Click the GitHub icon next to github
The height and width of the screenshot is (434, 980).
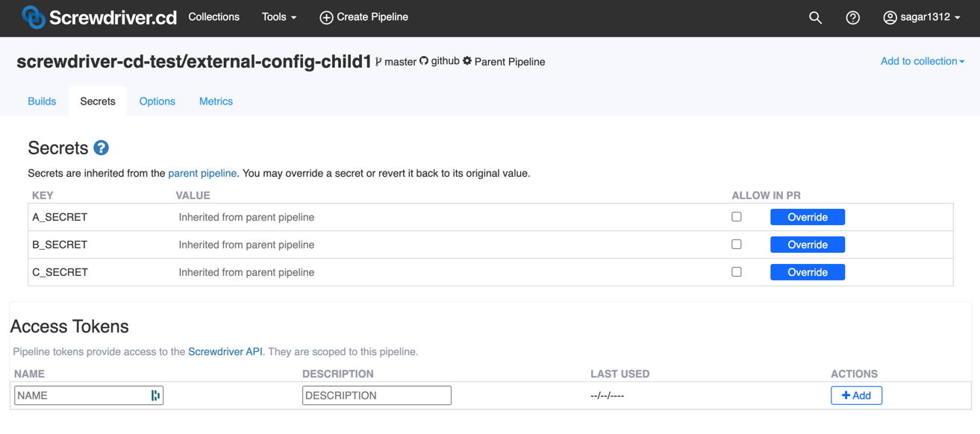click(424, 61)
